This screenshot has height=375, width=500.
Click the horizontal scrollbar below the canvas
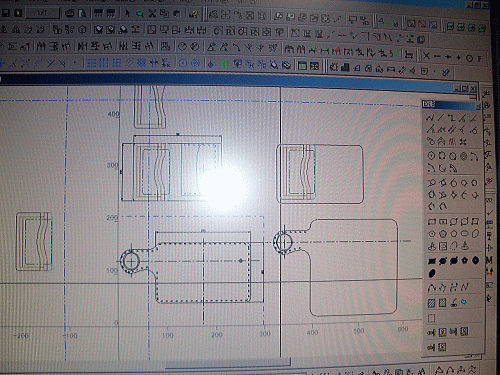pos(228,368)
